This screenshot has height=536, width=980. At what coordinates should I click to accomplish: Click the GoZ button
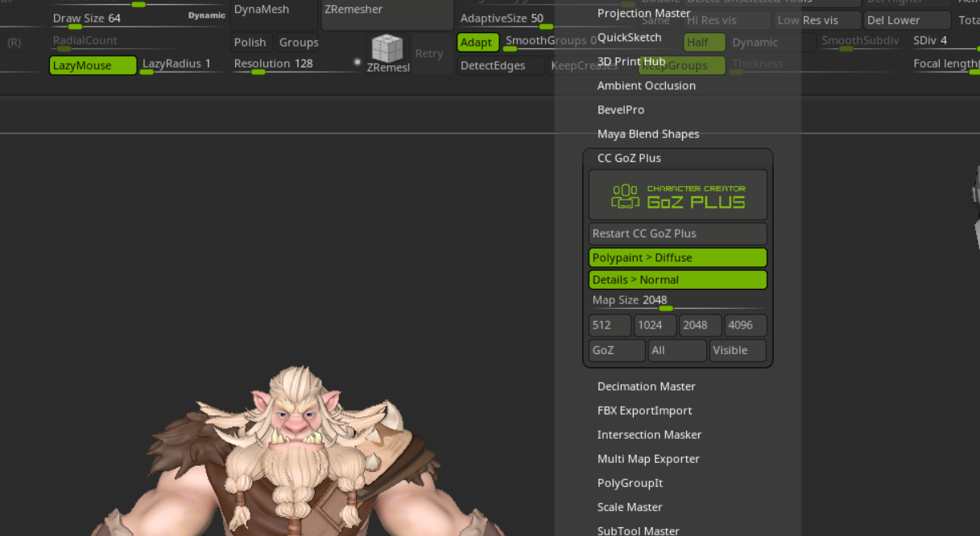(x=617, y=350)
